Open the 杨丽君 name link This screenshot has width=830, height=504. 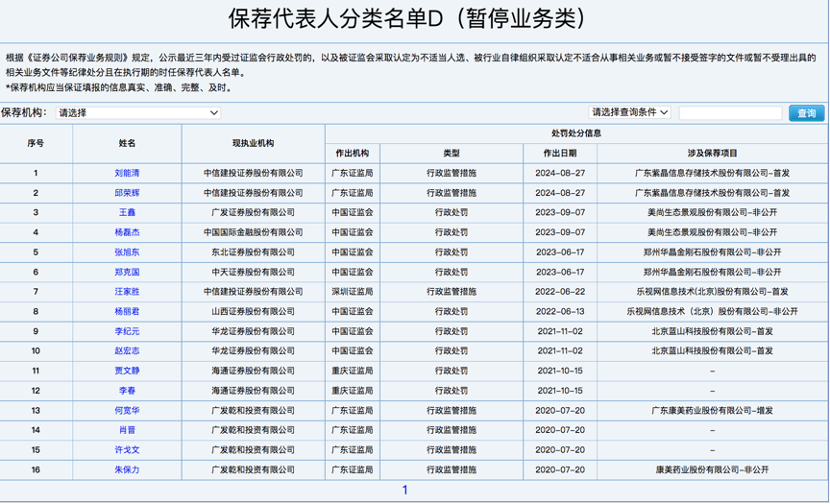point(127,311)
